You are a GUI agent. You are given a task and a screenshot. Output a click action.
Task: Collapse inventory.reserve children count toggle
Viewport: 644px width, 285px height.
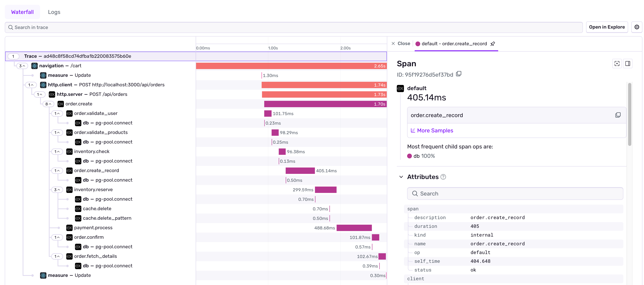tap(57, 190)
